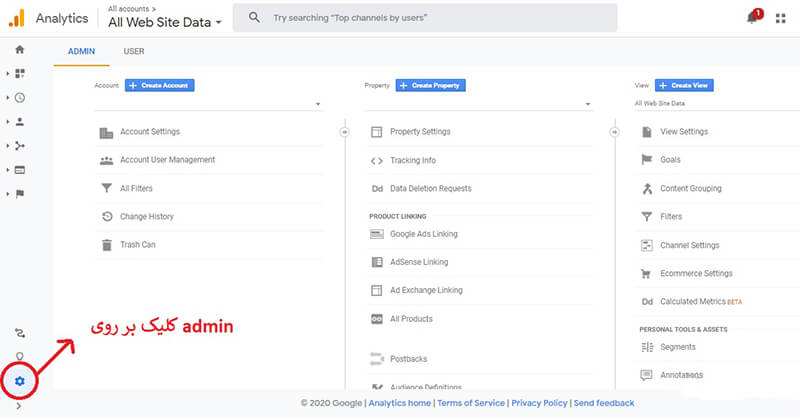Open the Google apps grid icon
The width and height of the screenshot is (800, 418).
pos(780,18)
